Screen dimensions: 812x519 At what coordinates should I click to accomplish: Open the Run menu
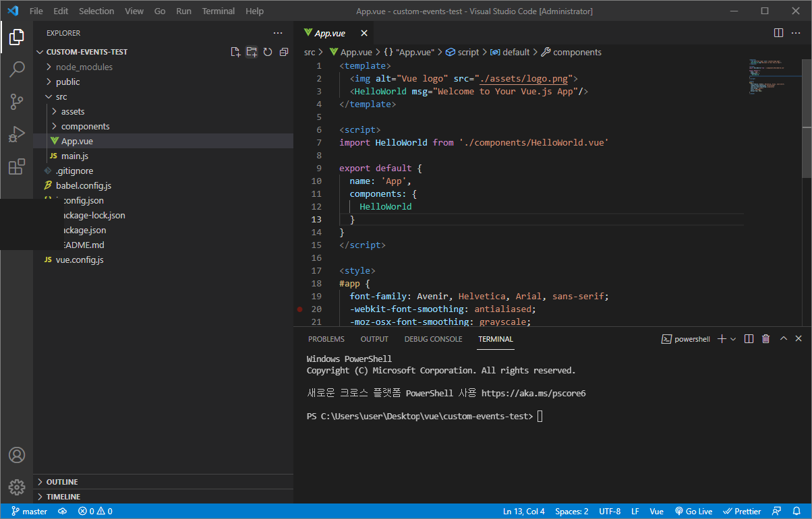pyautogui.click(x=183, y=11)
